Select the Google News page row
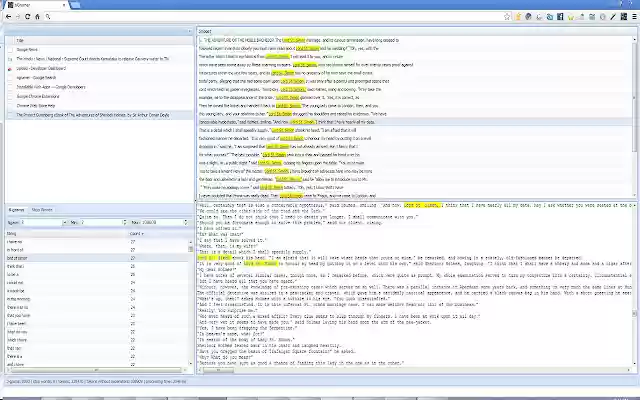 [99, 50]
